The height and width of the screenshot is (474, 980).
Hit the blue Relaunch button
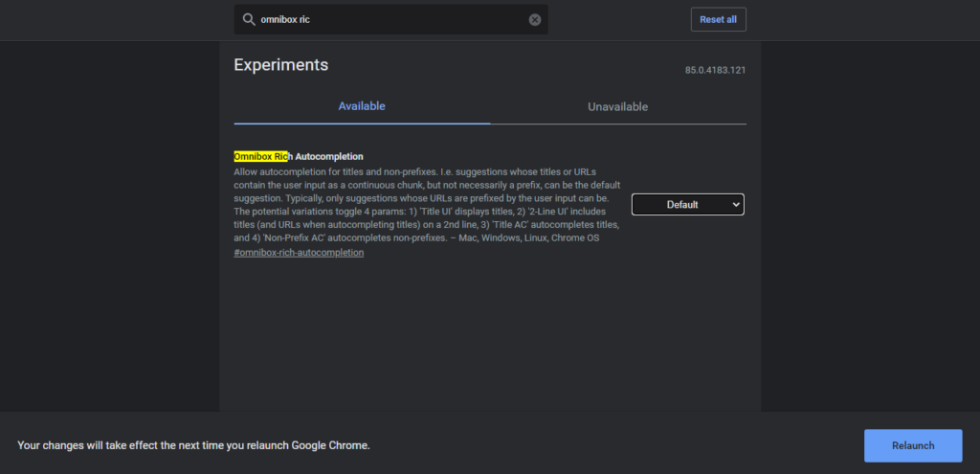pos(912,445)
